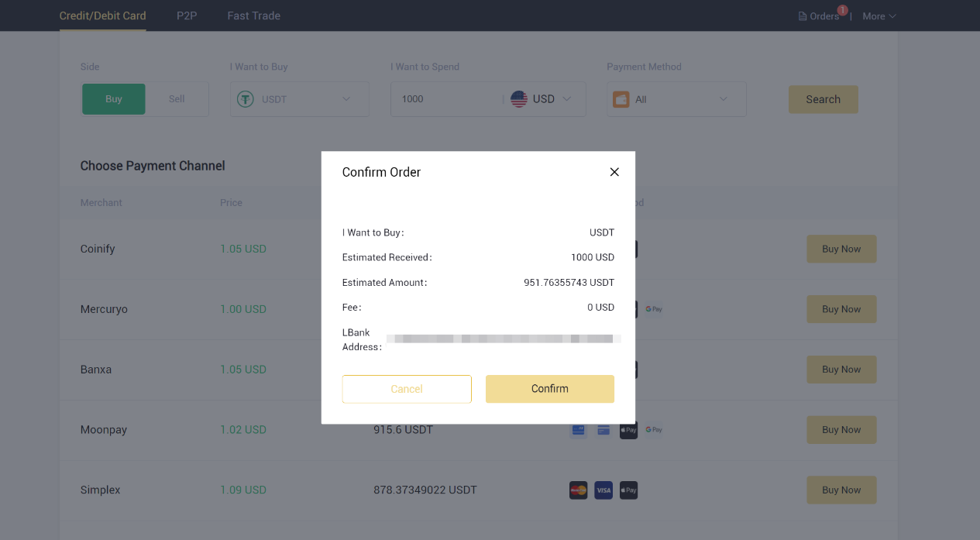Image resolution: width=980 pixels, height=540 pixels.
Task: Select the Buy side option
Action: click(113, 98)
